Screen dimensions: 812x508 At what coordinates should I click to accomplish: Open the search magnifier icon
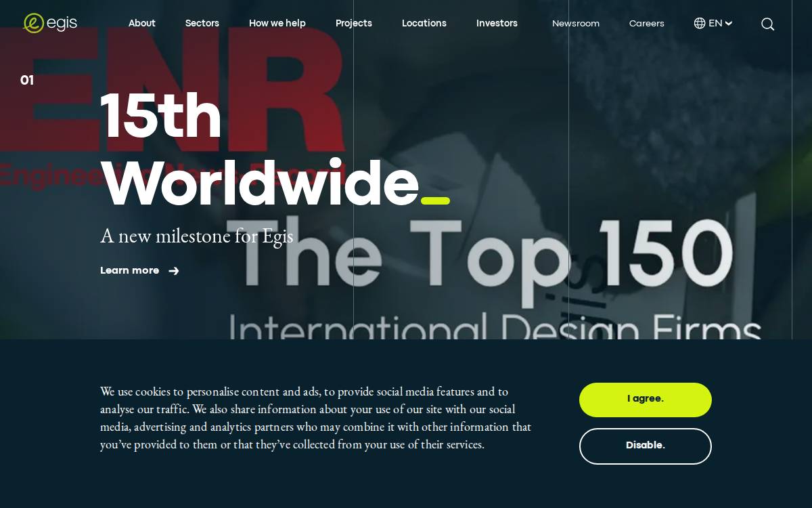[767, 24]
